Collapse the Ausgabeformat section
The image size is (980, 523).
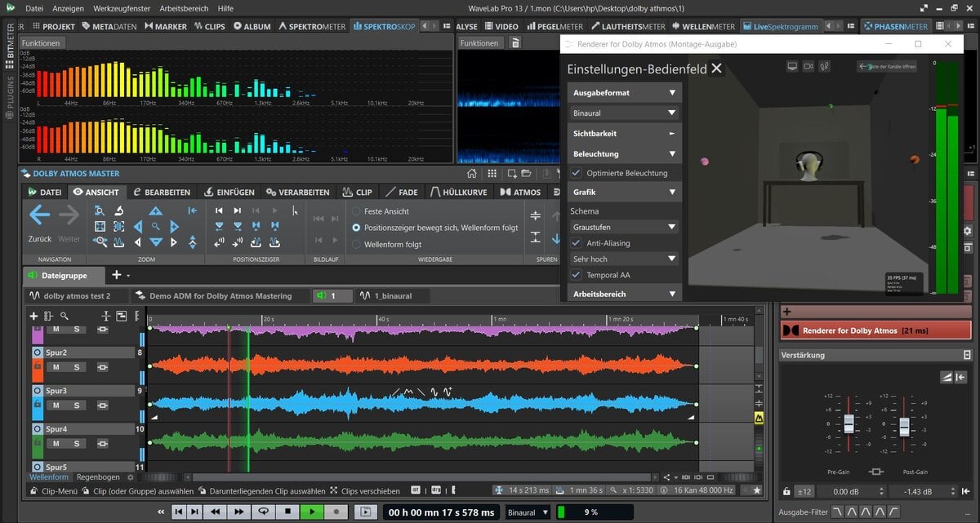click(625, 93)
